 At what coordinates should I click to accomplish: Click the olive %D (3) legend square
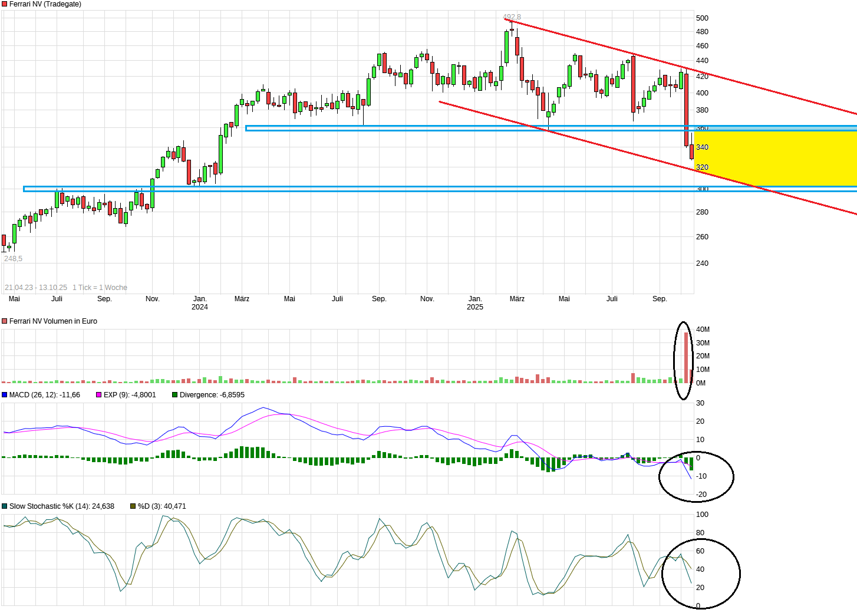(133, 506)
